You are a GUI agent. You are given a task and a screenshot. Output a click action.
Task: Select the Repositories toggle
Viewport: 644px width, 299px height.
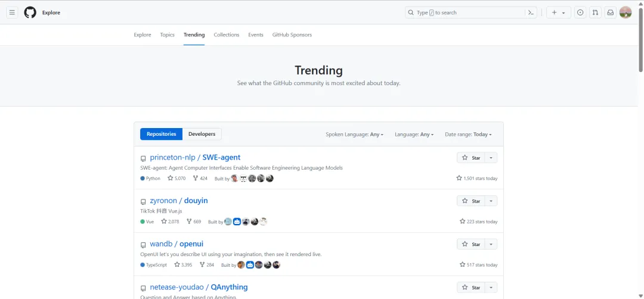(162, 134)
